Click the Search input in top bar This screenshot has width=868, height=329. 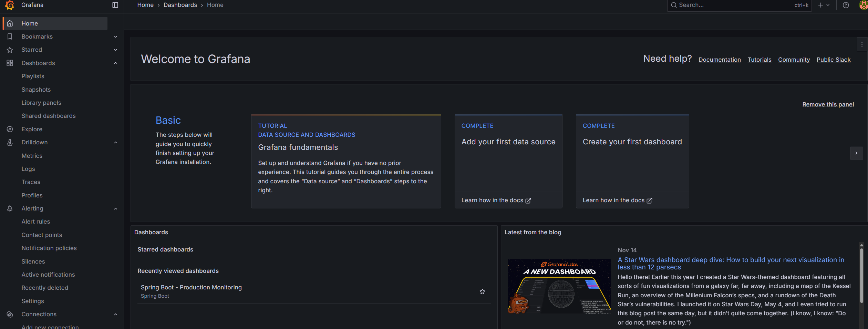coord(739,5)
